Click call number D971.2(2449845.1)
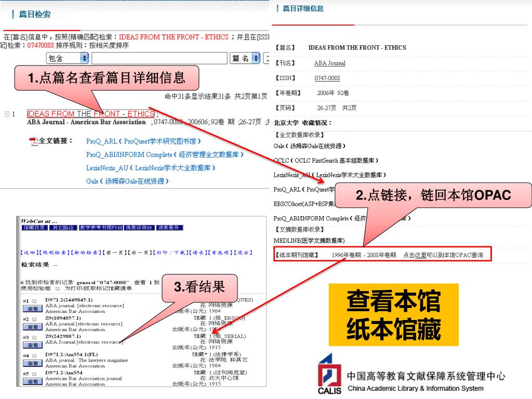 [69, 300]
